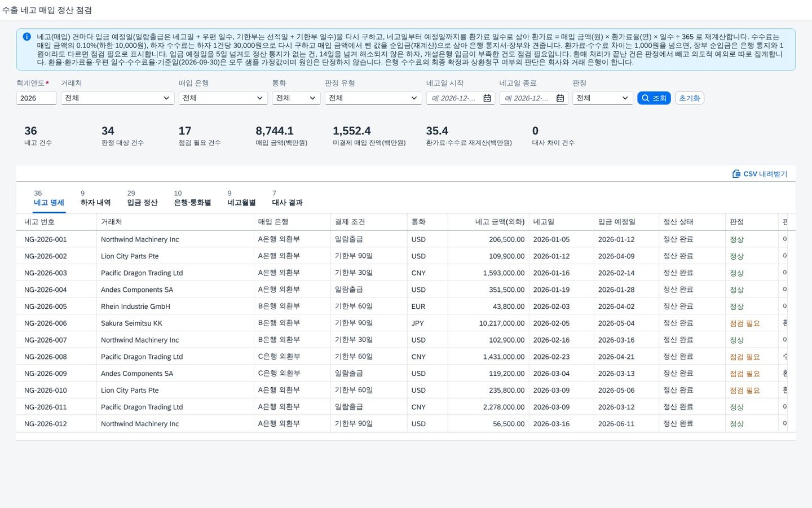Open the 판정 filter dropdown

coord(602,98)
